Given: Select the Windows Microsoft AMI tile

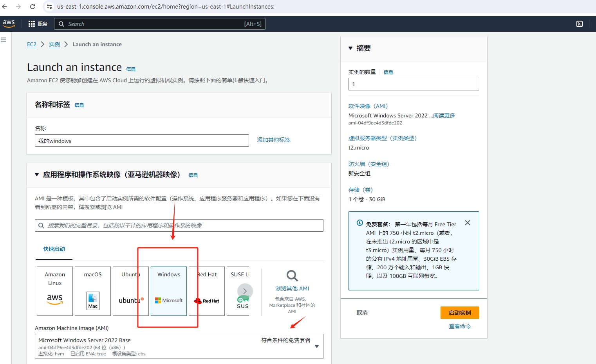Looking at the screenshot, I should (169, 291).
